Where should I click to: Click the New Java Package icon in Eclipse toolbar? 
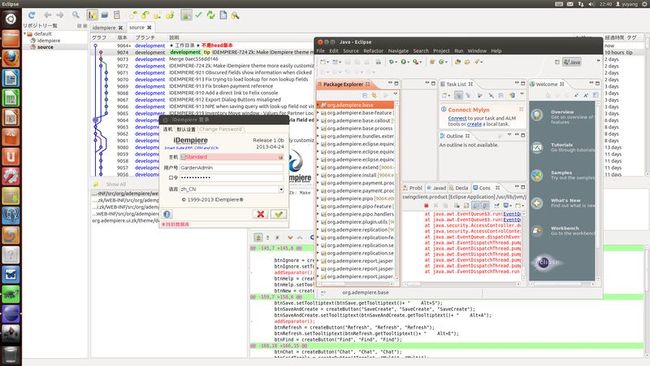432,62
